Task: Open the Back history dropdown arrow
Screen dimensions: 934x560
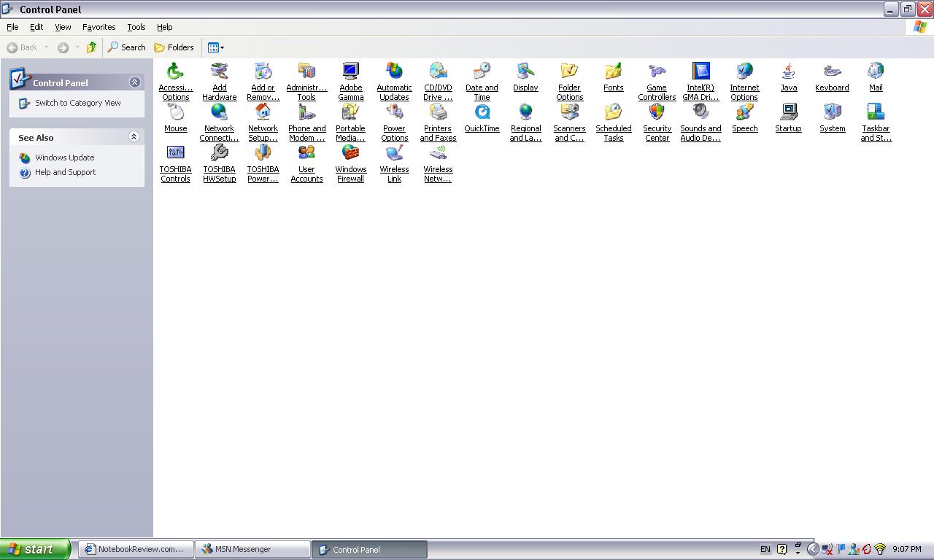Action: 46,47
